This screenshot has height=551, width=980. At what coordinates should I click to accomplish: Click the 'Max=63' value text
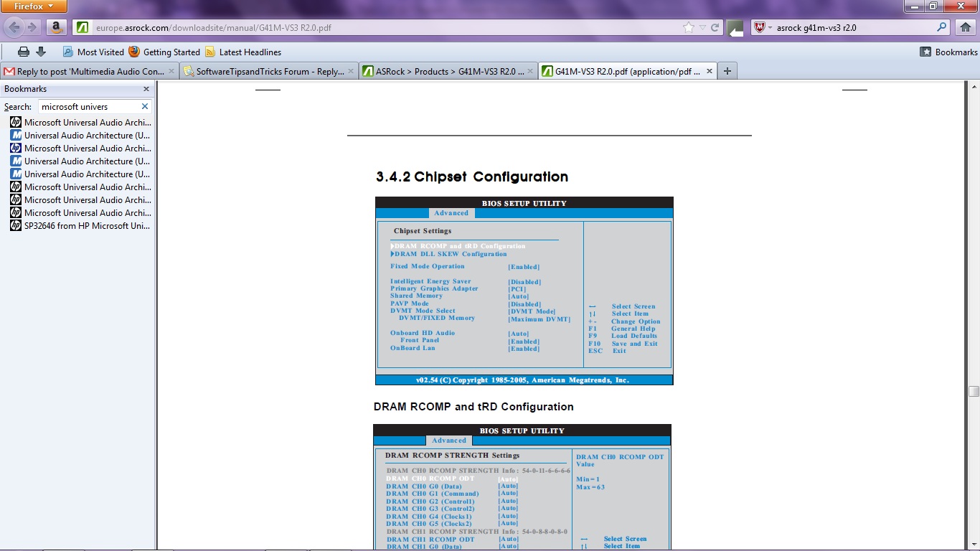tap(590, 487)
